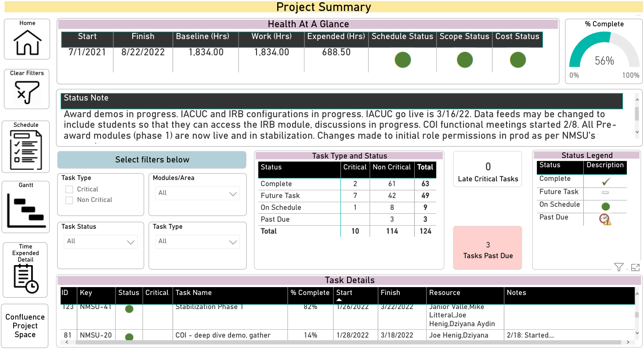This screenshot has height=349, width=644.
Task: Click the Stabilization Phase 1 task name
Action: point(209,307)
